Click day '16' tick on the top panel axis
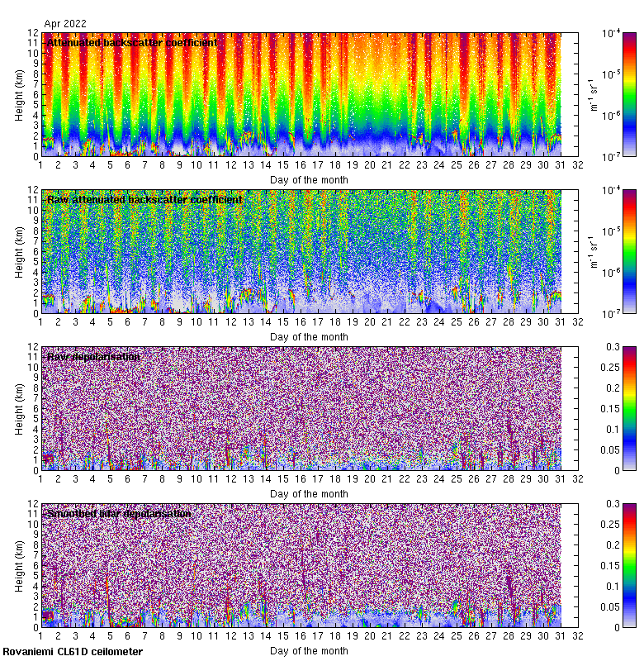 coord(301,164)
